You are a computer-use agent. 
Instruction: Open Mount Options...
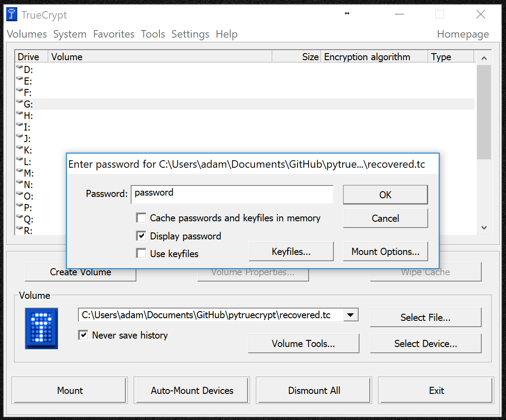385,251
